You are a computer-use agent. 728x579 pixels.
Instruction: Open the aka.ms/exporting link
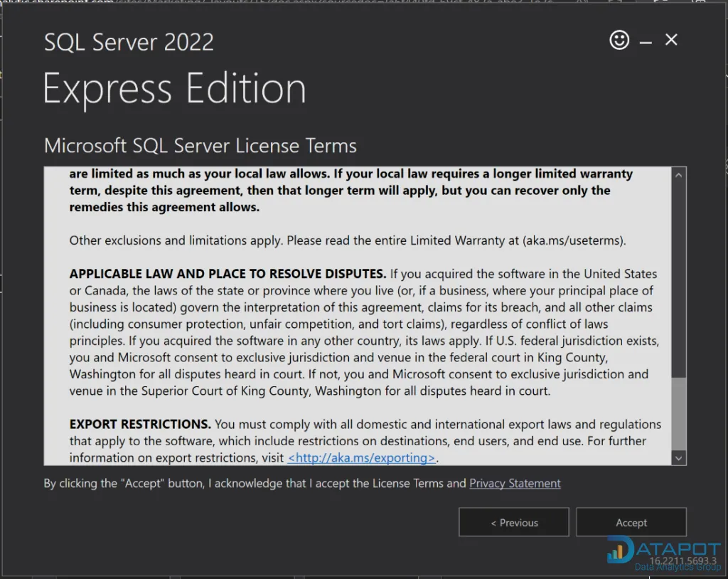point(361,457)
